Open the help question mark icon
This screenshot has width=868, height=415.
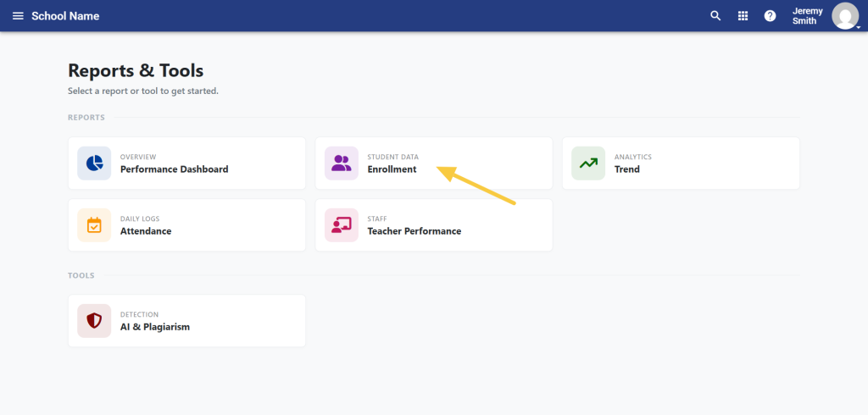click(x=770, y=16)
